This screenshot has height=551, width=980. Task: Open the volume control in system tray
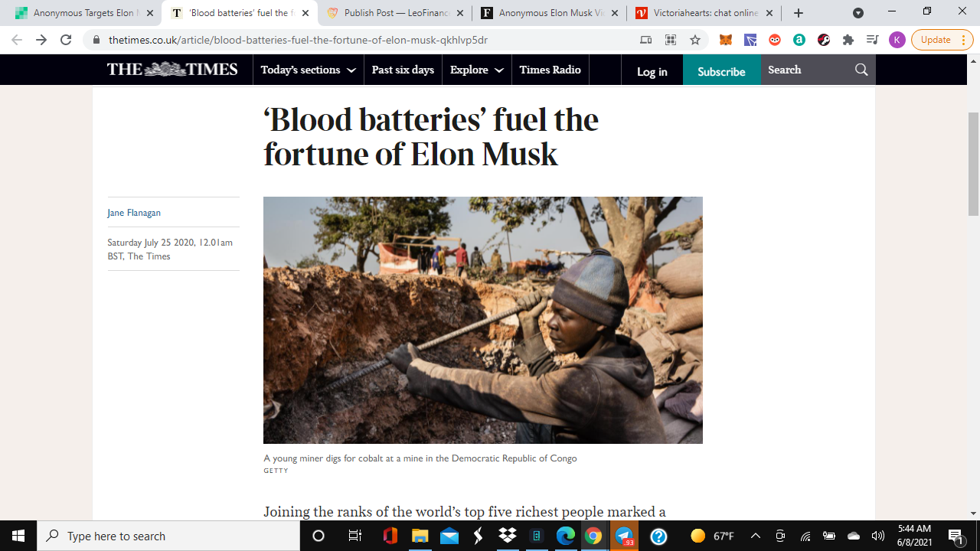tap(878, 536)
